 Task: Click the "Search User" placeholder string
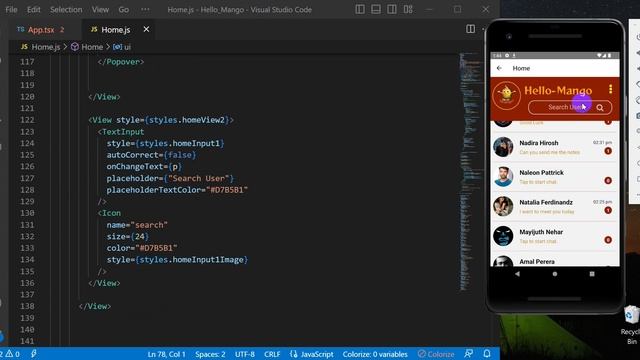(x=199, y=178)
